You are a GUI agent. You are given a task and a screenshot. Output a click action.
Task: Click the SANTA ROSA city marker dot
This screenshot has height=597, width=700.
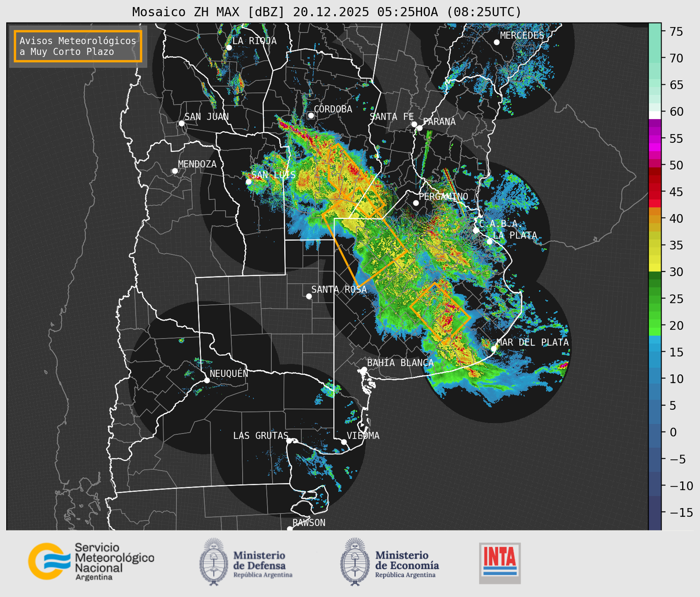point(309,296)
